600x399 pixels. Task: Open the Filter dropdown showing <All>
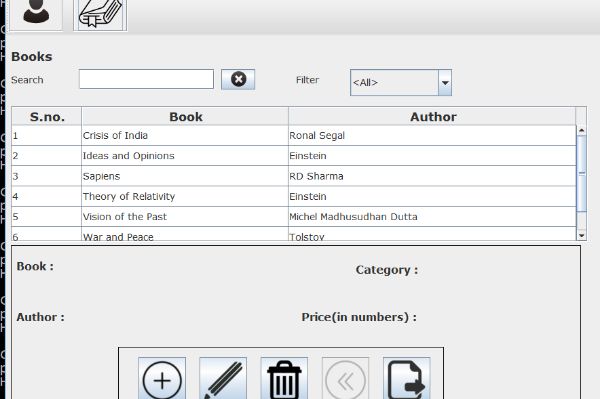(x=401, y=83)
